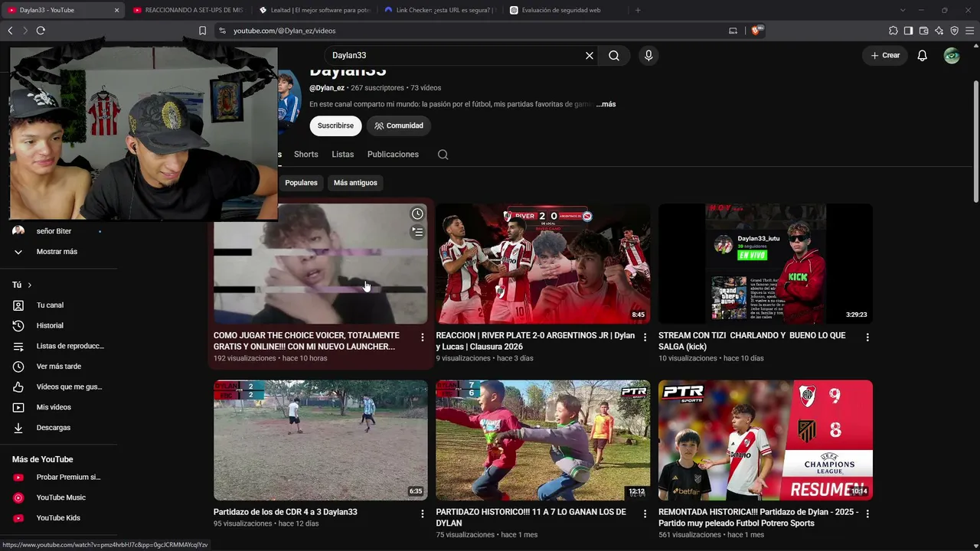This screenshot has width=980, height=551.
Task: Switch to the Link Checker browser tab
Action: (x=439, y=10)
